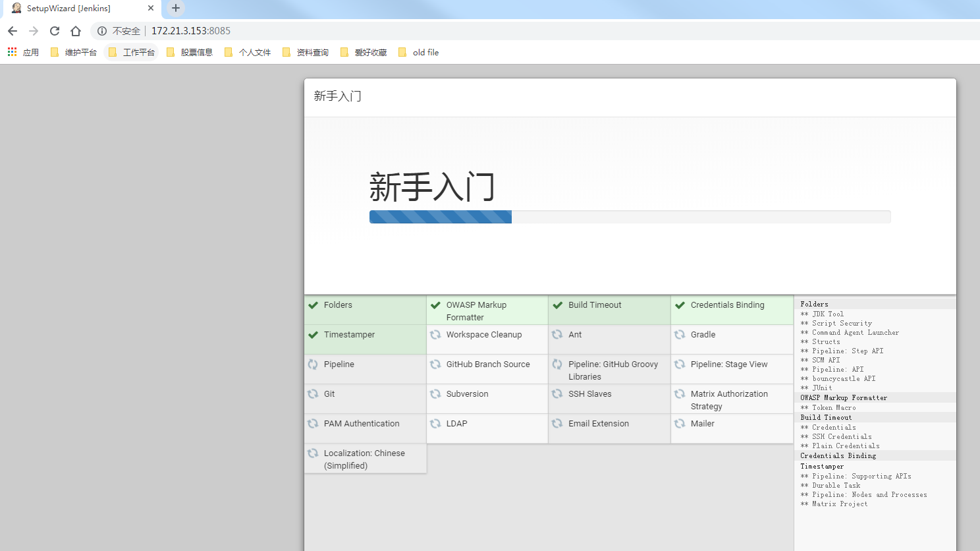Open the old file bookmark folder
Screen dimensions: 980x551
pyautogui.click(x=419, y=52)
